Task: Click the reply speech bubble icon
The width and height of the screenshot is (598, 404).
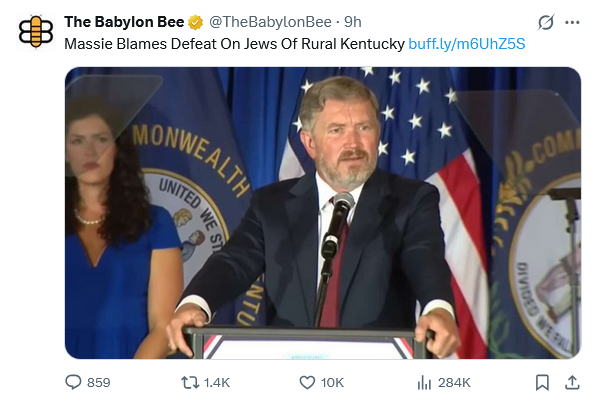Action: pos(73,382)
